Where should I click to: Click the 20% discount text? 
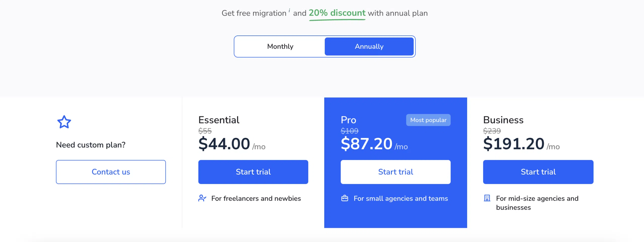point(337,13)
